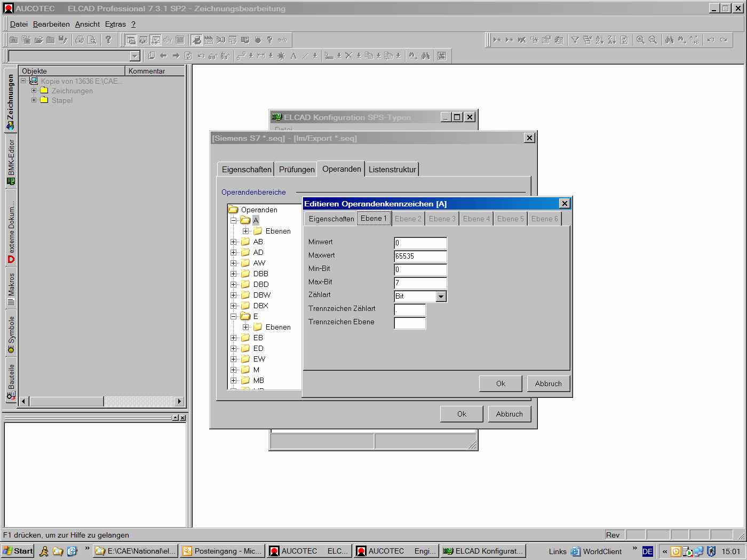Click right arrow of Objekte panel scrollbar

pyautogui.click(x=179, y=401)
